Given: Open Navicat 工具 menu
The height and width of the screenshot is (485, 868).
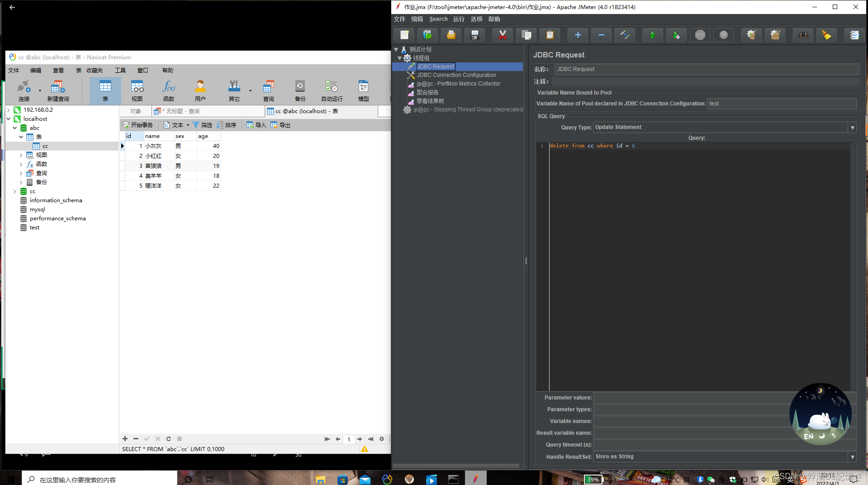Looking at the screenshot, I should (120, 70).
